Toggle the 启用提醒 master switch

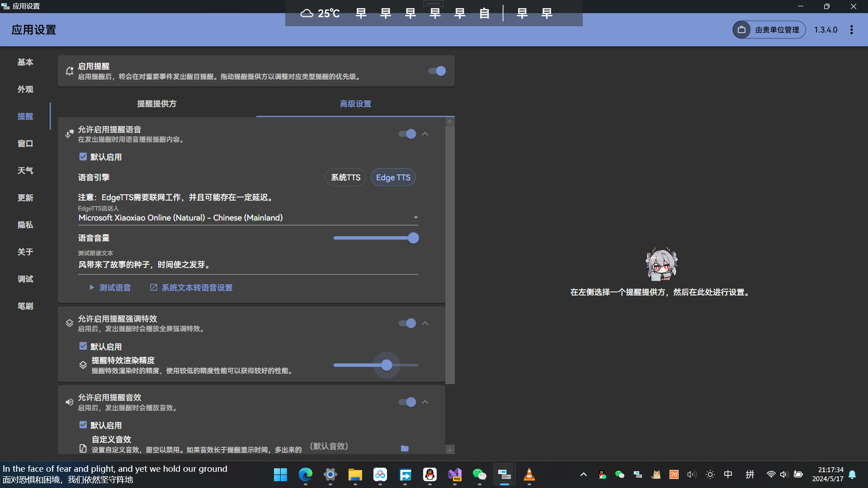(437, 71)
